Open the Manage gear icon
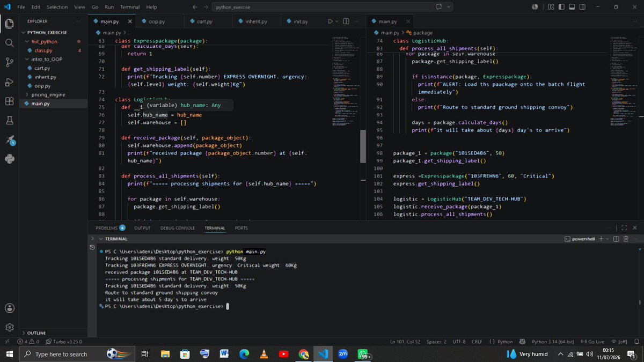This screenshot has height=362, width=644. pos(9,327)
